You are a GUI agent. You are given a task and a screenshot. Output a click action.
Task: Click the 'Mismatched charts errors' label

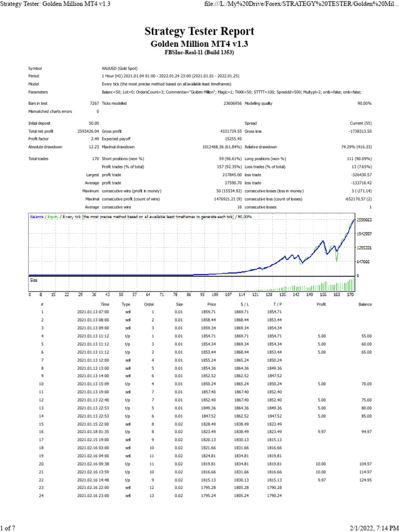(x=50, y=111)
